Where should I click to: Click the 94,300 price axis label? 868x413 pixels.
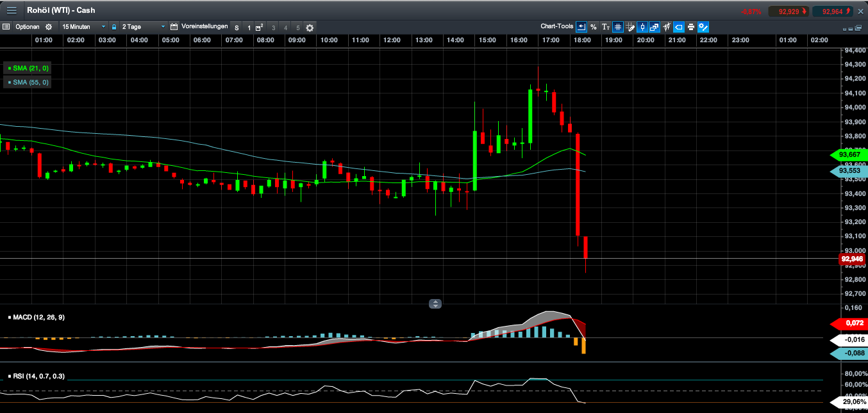click(855, 64)
